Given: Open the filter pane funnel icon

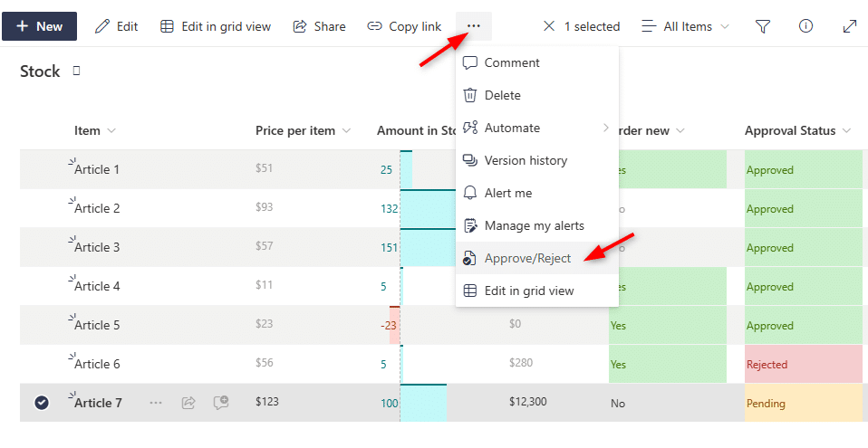Looking at the screenshot, I should [763, 26].
